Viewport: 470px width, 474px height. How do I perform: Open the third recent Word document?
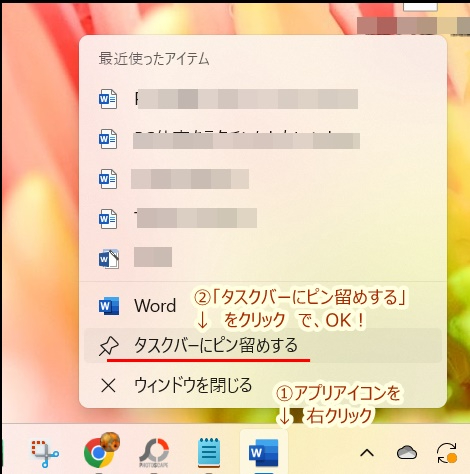263,179
